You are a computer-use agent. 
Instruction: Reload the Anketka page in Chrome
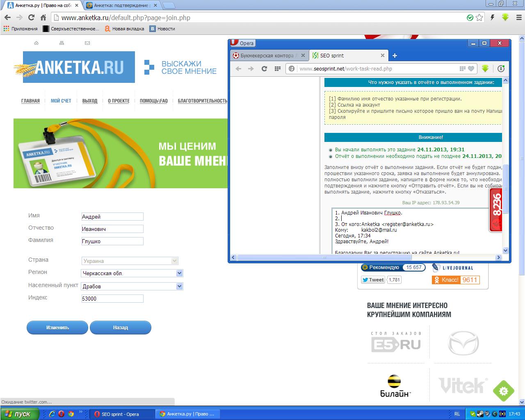point(31,18)
